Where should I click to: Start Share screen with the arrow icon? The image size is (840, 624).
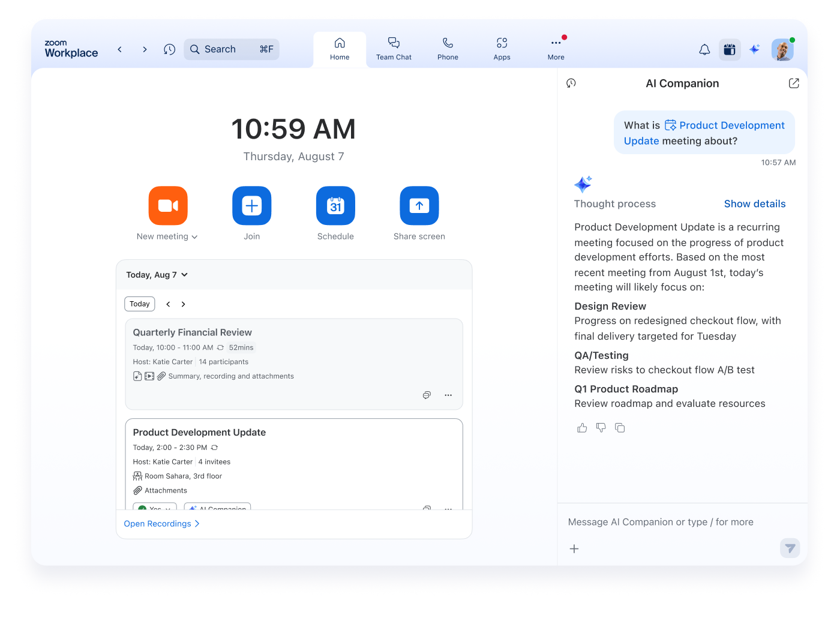(x=419, y=206)
